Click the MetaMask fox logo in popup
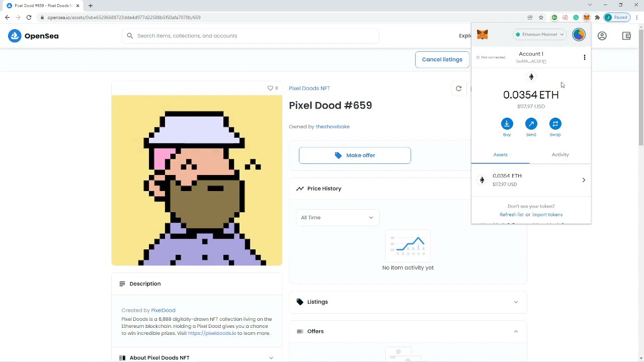The height and width of the screenshot is (362, 644). pos(482,35)
